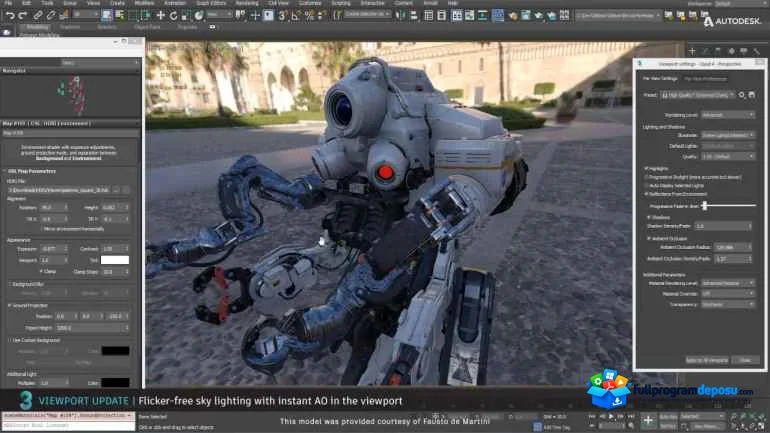Click the Mirror tool icon

coord(401,16)
